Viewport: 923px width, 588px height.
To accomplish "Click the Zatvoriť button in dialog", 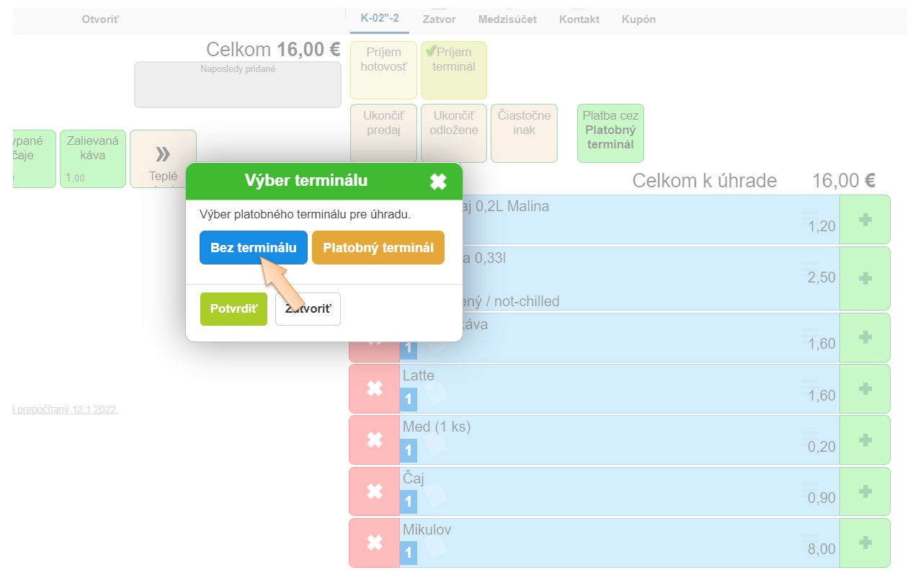I will (308, 309).
